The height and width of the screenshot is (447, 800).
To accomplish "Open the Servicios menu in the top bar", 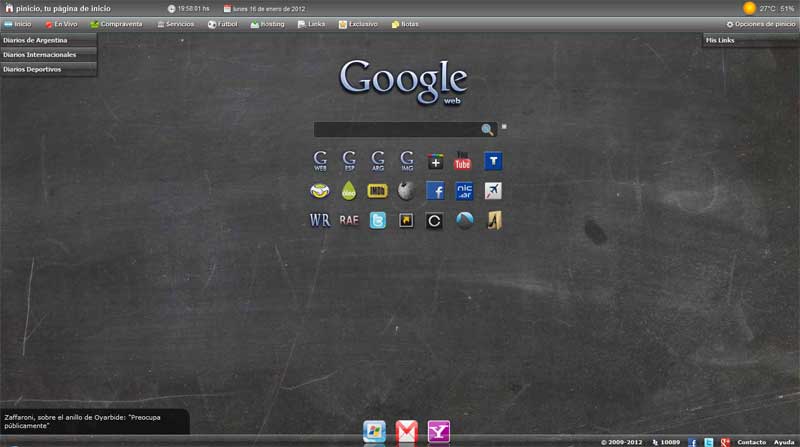I will [175, 24].
